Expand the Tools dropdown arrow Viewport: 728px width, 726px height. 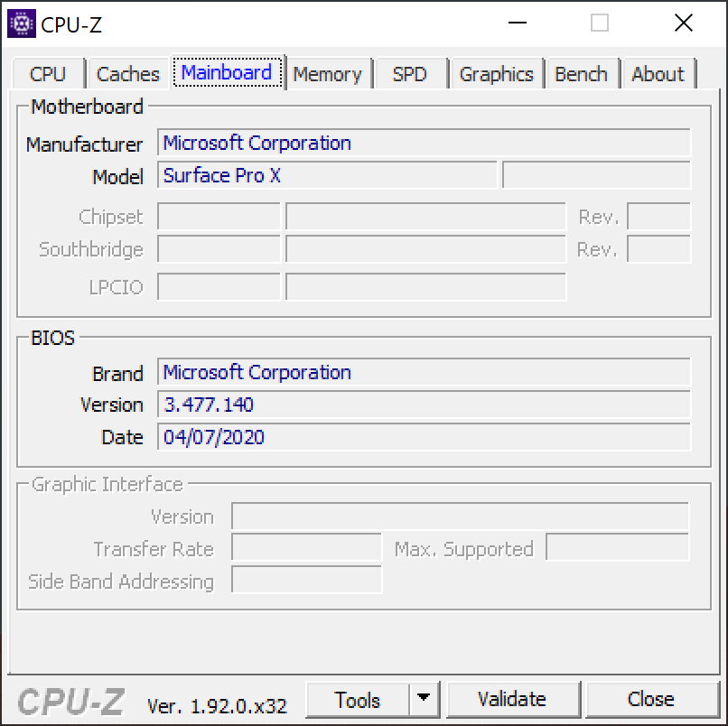[424, 700]
